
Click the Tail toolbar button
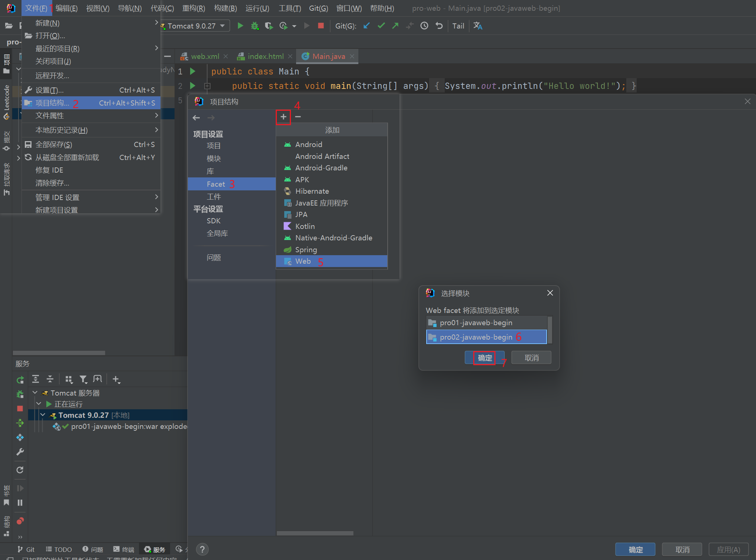pyautogui.click(x=458, y=26)
